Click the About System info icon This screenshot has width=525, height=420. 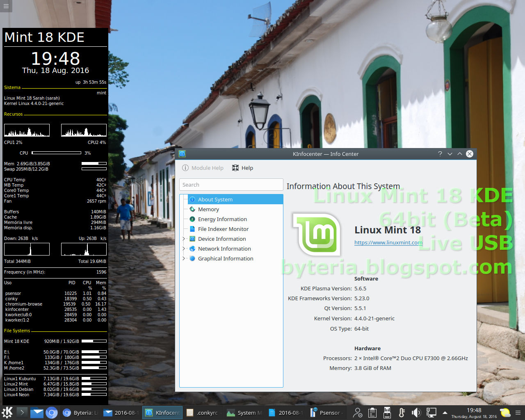point(192,199)
